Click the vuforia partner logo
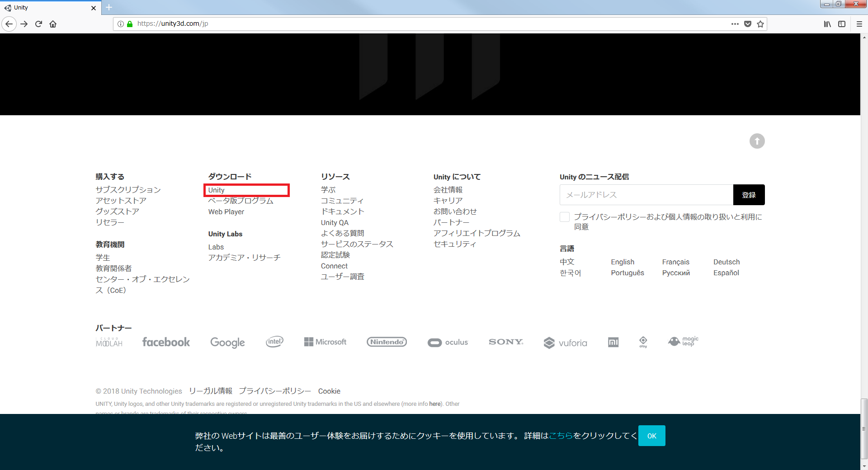Image resolution: width=868 pixels, height=470 pixels. coord(565,343)
